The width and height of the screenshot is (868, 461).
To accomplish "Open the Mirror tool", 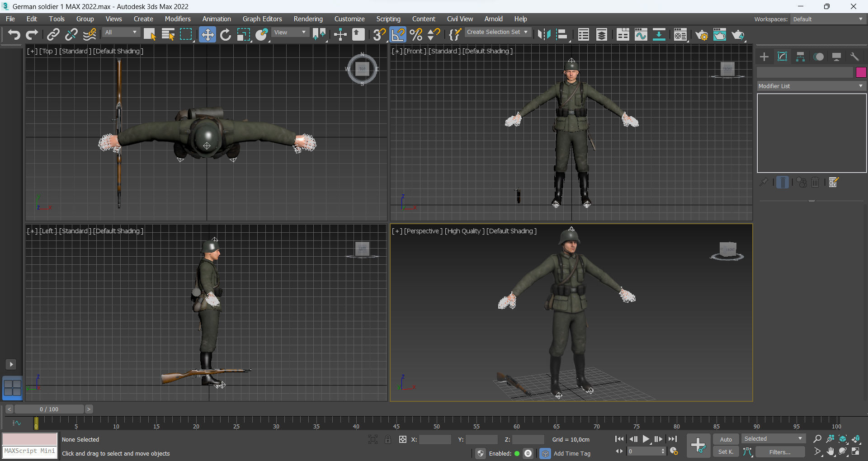I will (544, 34).
